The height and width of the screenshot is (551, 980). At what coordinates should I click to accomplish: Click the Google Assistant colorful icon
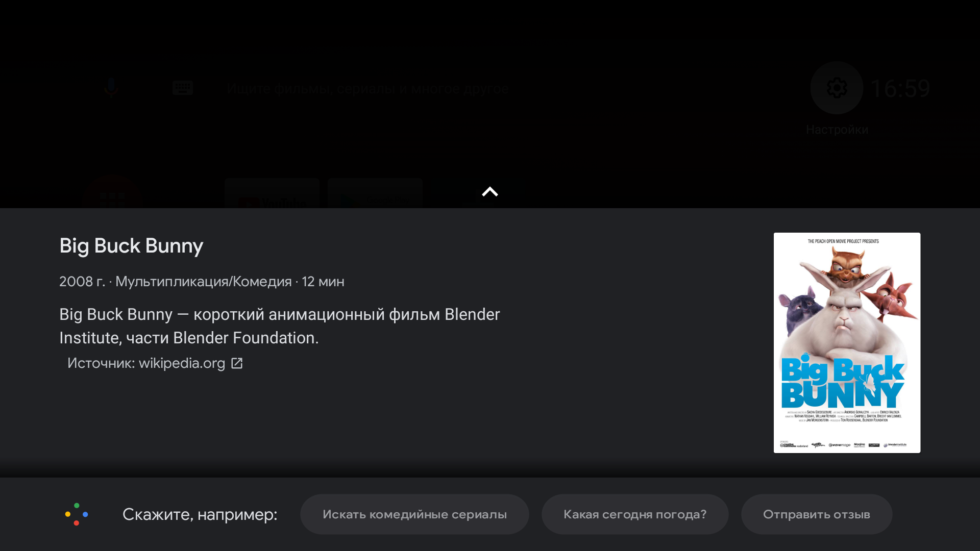pyautogui.click(x=76, y=513)
